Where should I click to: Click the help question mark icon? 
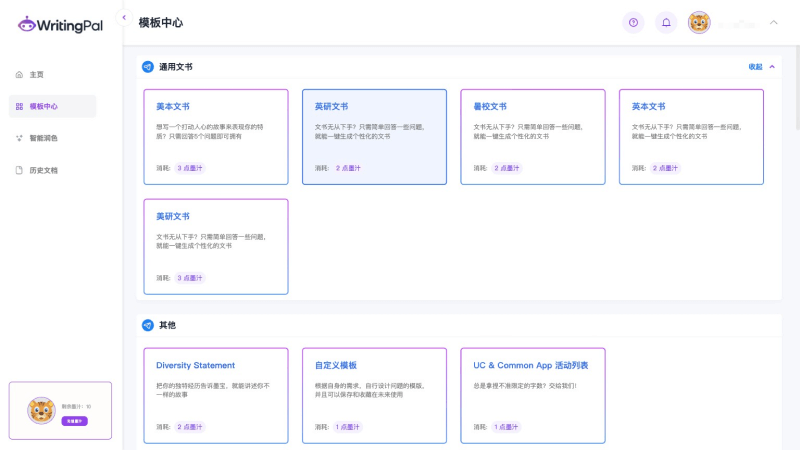click(x=632, y=22)
